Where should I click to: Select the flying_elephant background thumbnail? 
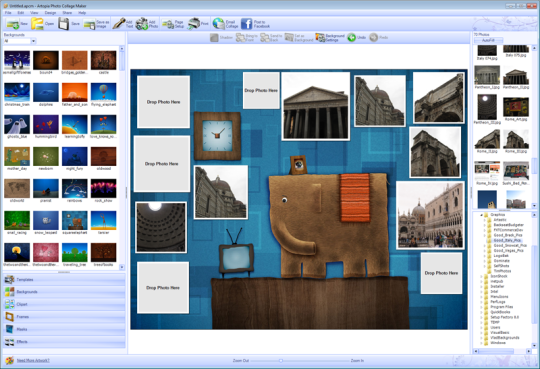coord(104,92)
